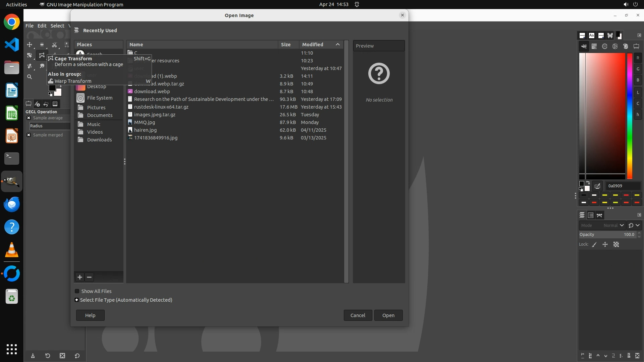Toggle the Sample average checkbox
The width and height of the screenshot is (644, 362).
pos(29,118)
